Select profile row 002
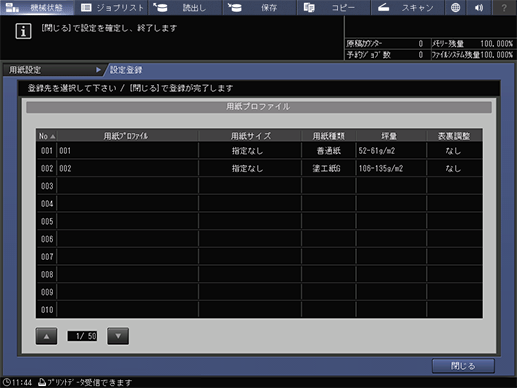 click(x=259, y=168)
